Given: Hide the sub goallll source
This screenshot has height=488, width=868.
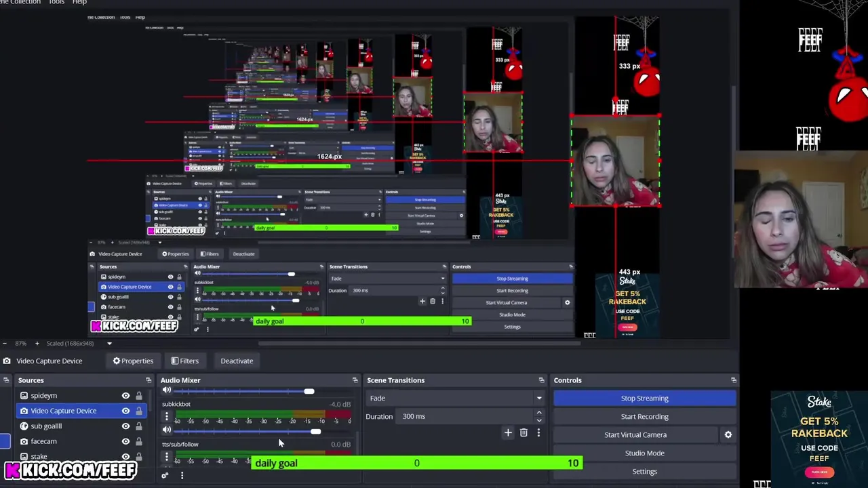Looking at the screenshot, I should click(x=125, y=426).
